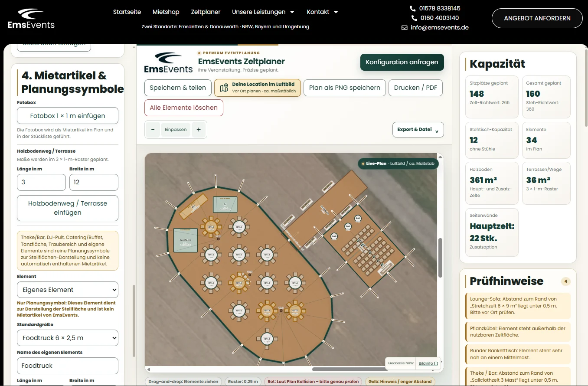Image resolution: width=588 pixels, height=386 pixels.
Task: Click the map icon on Deine Location im Luftbild
Action: point(224,88)
